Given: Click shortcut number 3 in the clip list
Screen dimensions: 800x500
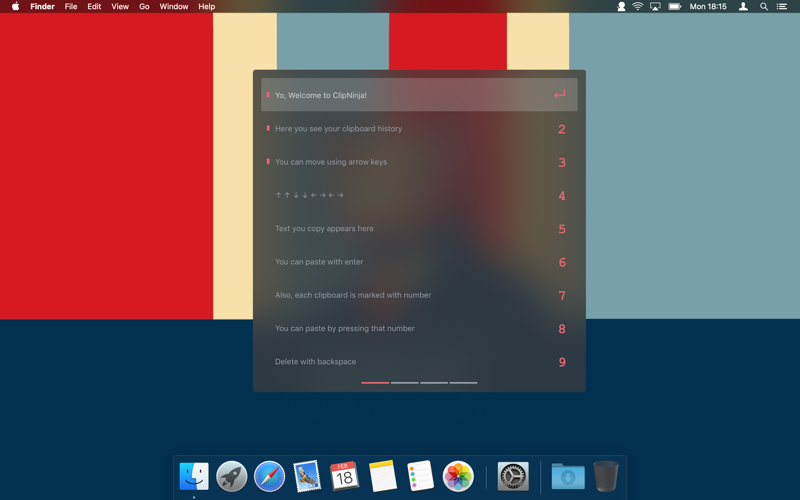Looking at the screenshot, I should click(562, 162).
